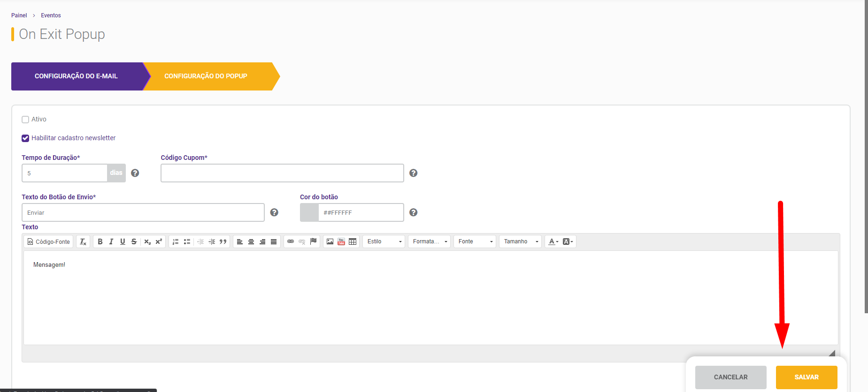This screenshot has width=868, height=392.
Task: Toggle strikethrough formatting in editor
Action: pyautogui.click(x=134, y=241)
